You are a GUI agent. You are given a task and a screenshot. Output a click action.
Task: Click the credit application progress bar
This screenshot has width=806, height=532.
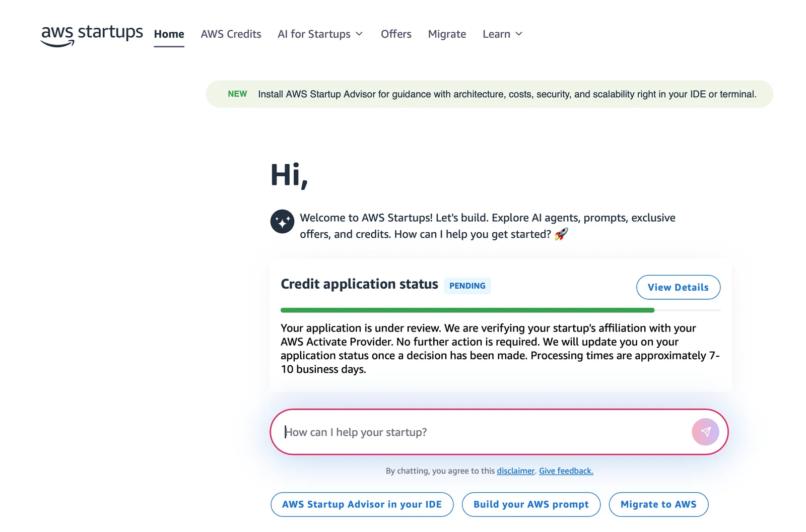click(501, 310)
